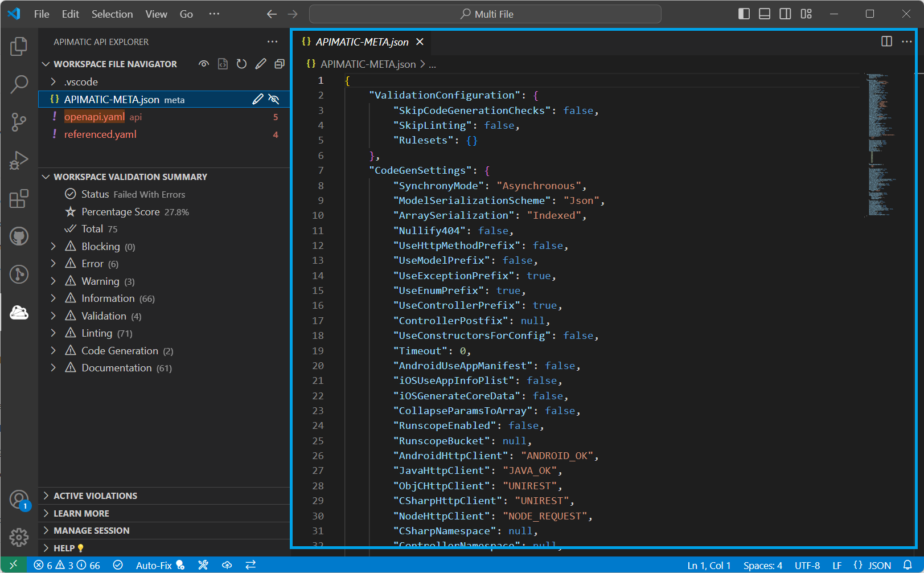The image size is (924, 573).
Task: Click the pencil edit icon in navigator header
Action: coord(261,64)
